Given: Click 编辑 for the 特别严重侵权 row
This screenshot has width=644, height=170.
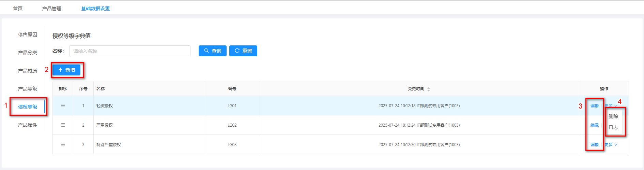Looking at the screenshot, I should (x=595, y=145).
